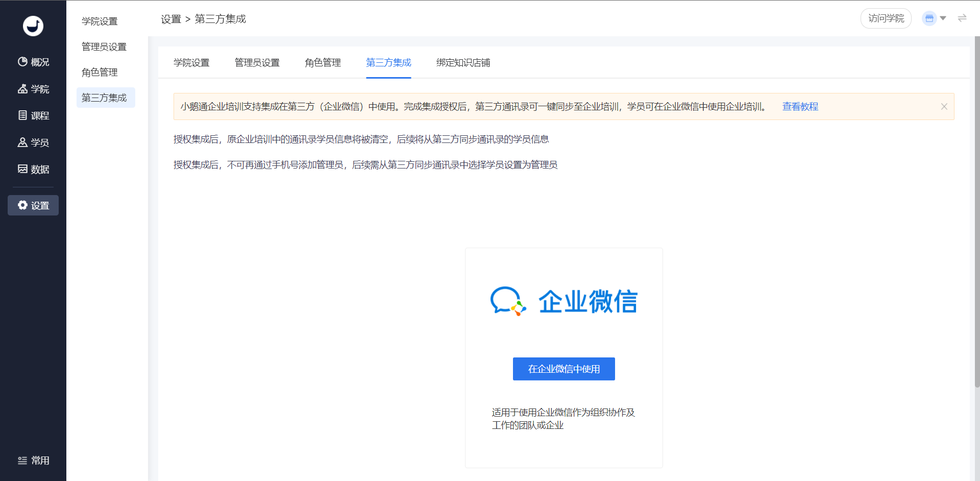This screenshot has height=481, width=980.
Task: Expand the account dropdown arrow
Action: [x=943, y=18]
